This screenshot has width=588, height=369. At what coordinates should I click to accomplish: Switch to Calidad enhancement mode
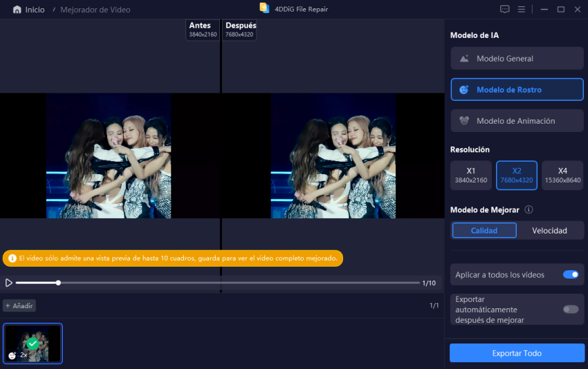484,231
